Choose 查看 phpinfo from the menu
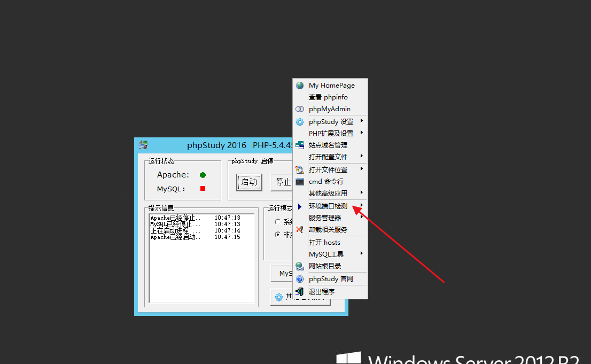The image size is (591, 364). pos(328,97)
